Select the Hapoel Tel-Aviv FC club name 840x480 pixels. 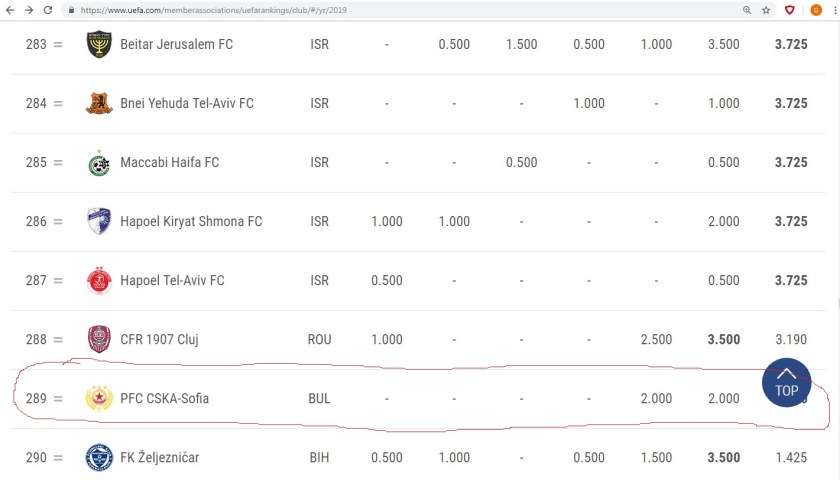(x=171, y=280)
